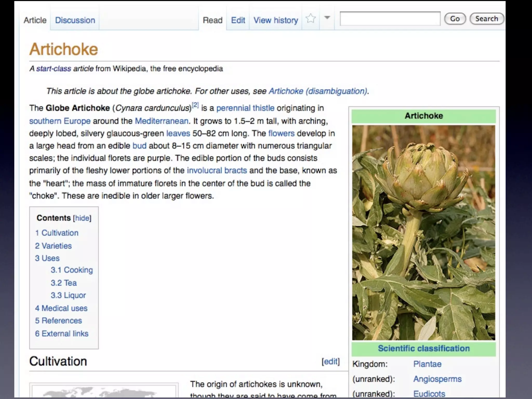Viewport: 532px width, 399px height.
Task: Click the watchlist star icon
Action: point(310,19)
